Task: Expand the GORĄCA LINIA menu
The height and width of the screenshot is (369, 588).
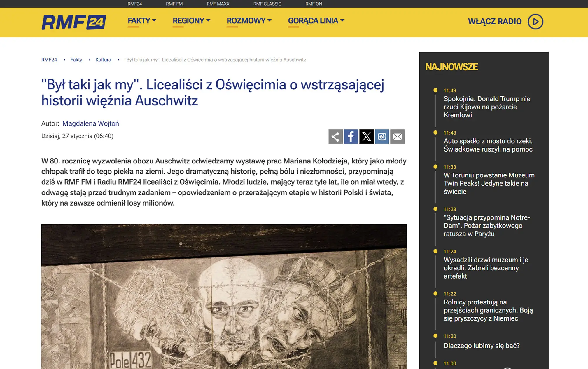Action: 316,21
